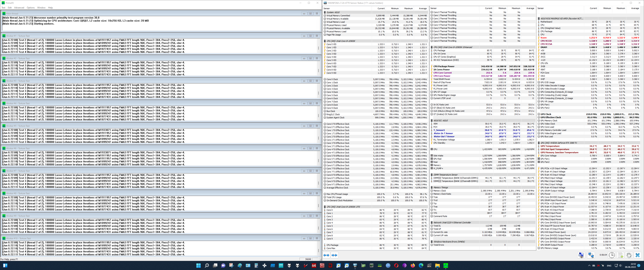Click the monitor with magnifier icon
The image size is (644, 270).
point(581,255)
